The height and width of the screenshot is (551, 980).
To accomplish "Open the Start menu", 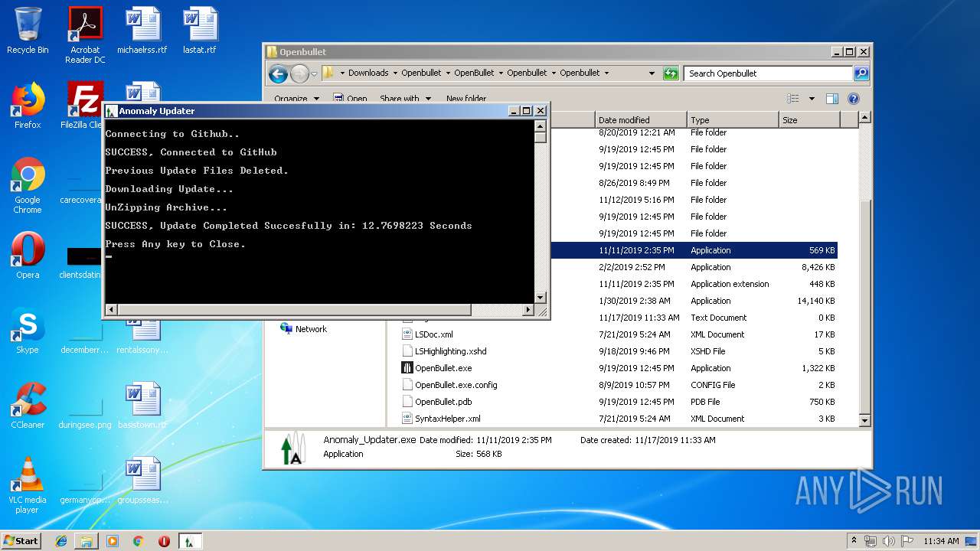I will [21, 541].
